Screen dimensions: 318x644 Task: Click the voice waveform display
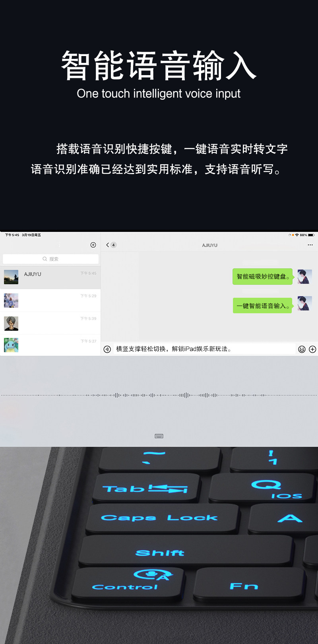159,395
